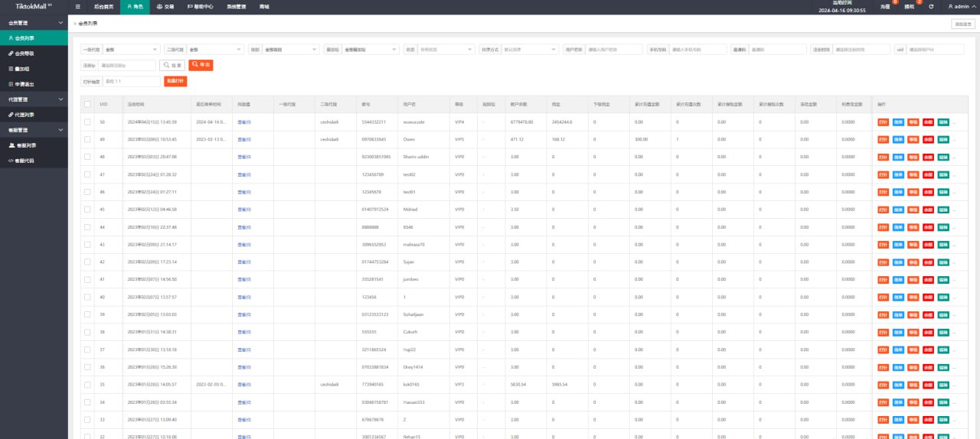
Task: Select the checkbox for UID 49 row
Action: 87,139
